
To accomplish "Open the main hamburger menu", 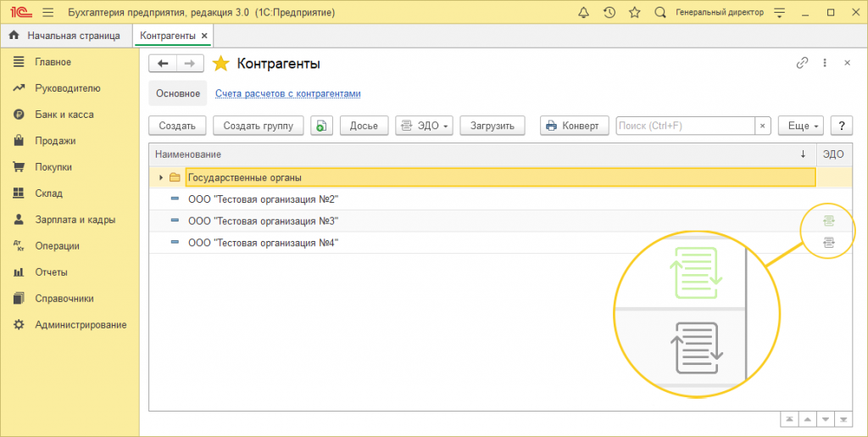I will (x=48, y=12).
